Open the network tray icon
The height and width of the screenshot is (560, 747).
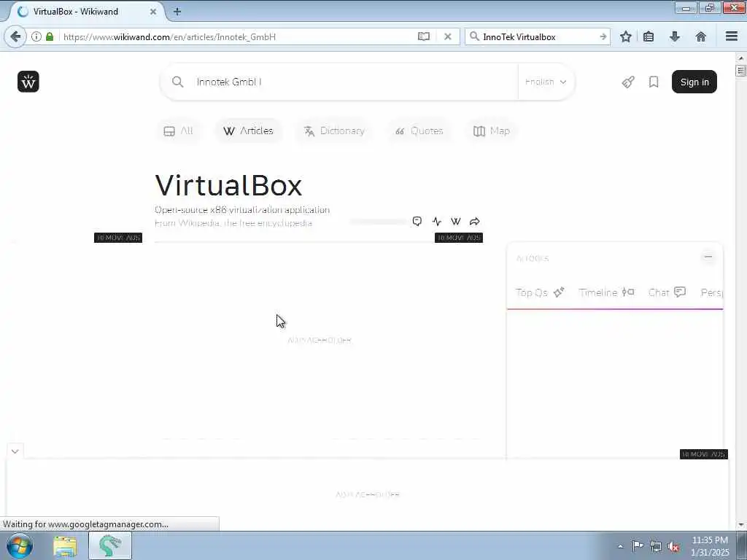[656, 546]
